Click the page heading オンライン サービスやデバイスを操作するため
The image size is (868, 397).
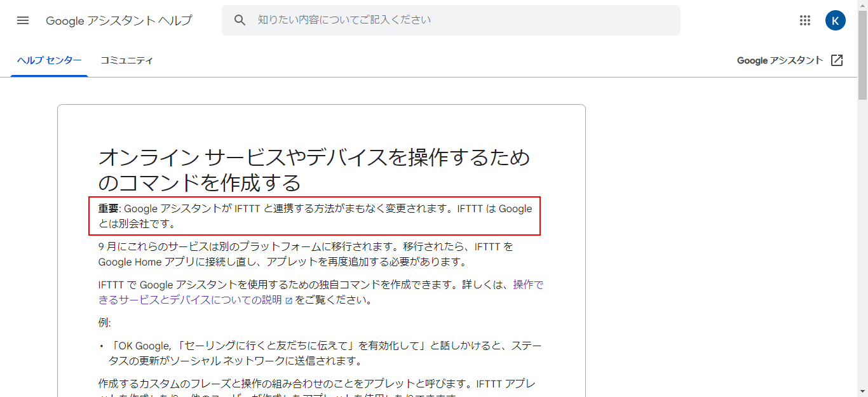point(314,170)
